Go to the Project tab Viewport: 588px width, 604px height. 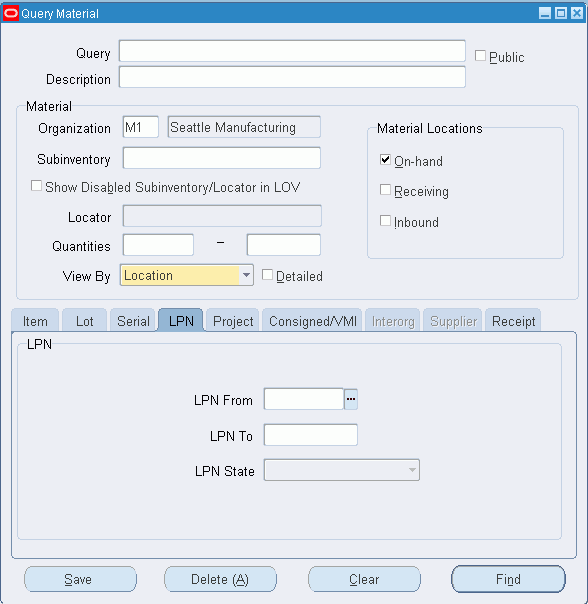233,320
